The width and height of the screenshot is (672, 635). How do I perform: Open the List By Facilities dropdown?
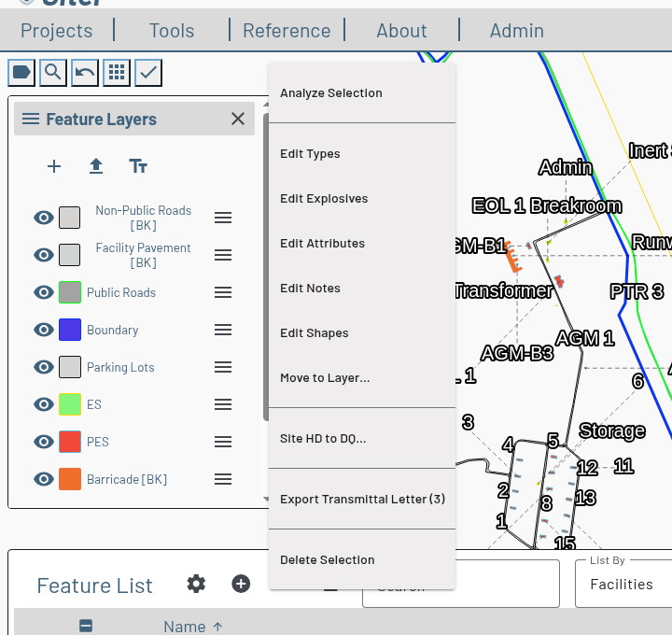coord(623,584)
